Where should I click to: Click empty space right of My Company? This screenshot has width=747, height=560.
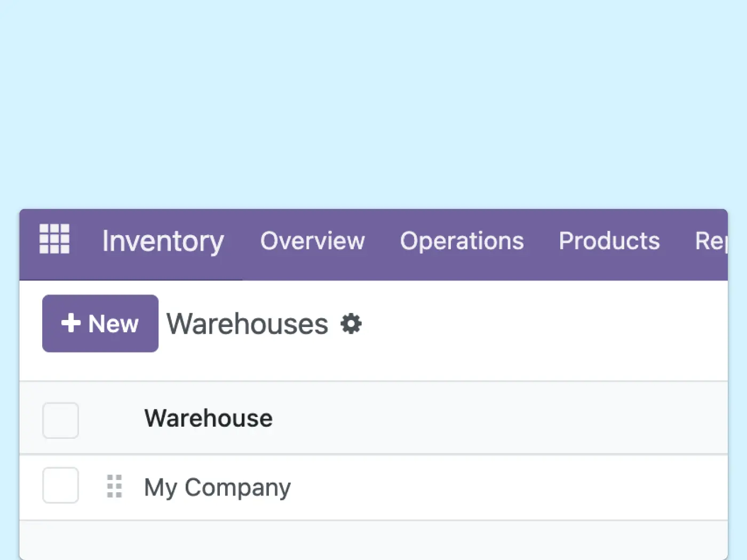pyautogui.click(x=507, y=487)
